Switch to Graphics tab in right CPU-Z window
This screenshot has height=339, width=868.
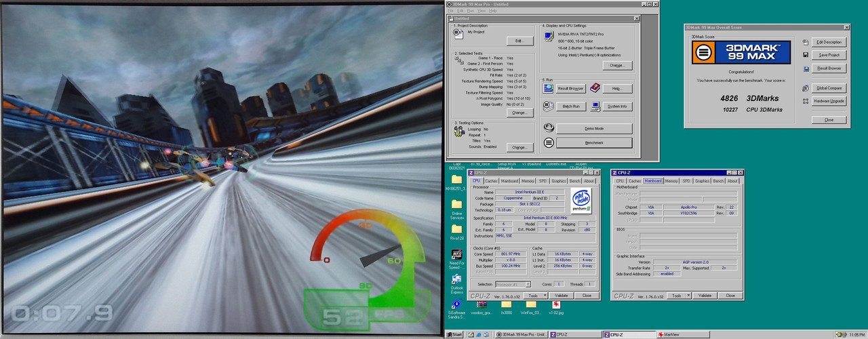(703, 181)
